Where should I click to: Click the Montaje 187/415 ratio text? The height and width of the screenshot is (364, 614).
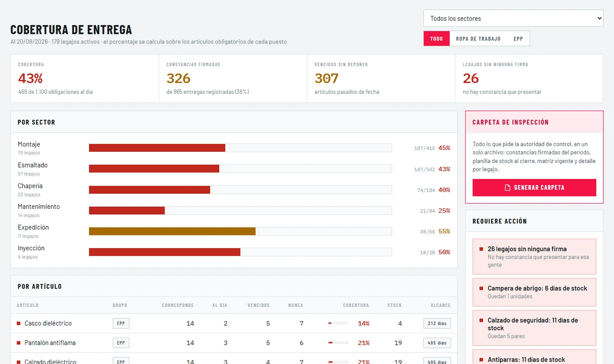[x=425, y=148]
